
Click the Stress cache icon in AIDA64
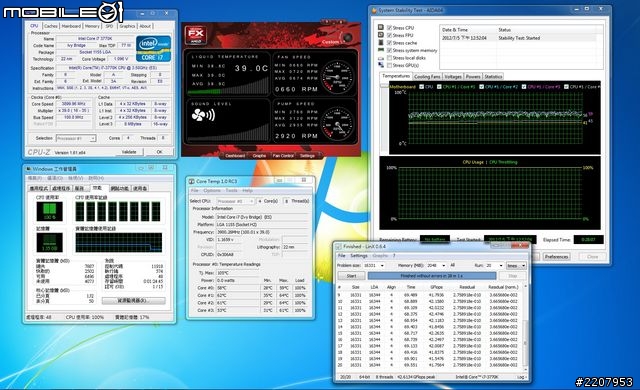coord(381,42)
